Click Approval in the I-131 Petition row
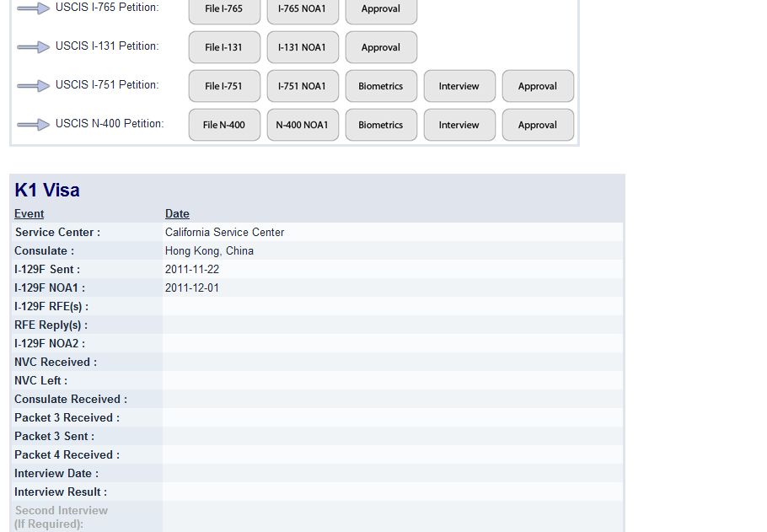Screen dimensions: 767x532 pos(381,47)
